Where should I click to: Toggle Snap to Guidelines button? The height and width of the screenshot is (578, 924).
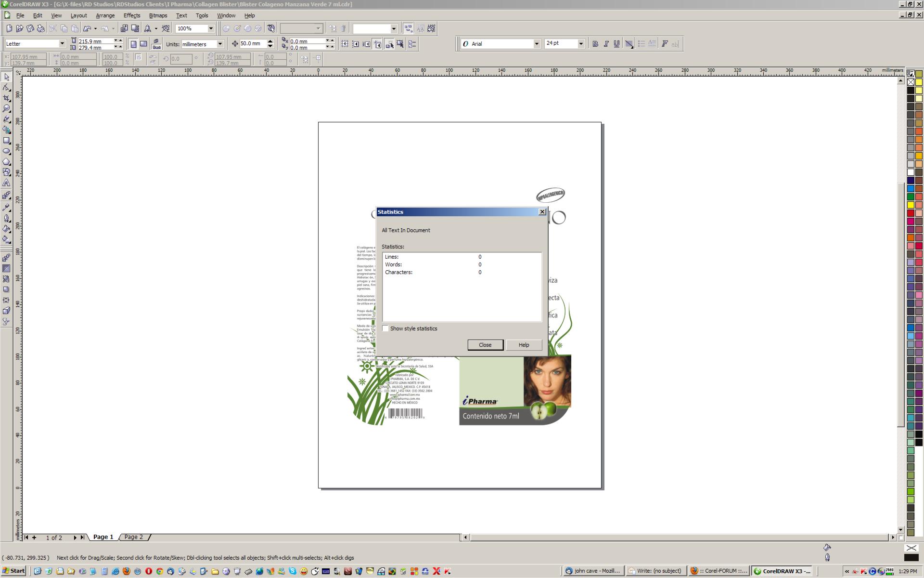coord(356,44)
